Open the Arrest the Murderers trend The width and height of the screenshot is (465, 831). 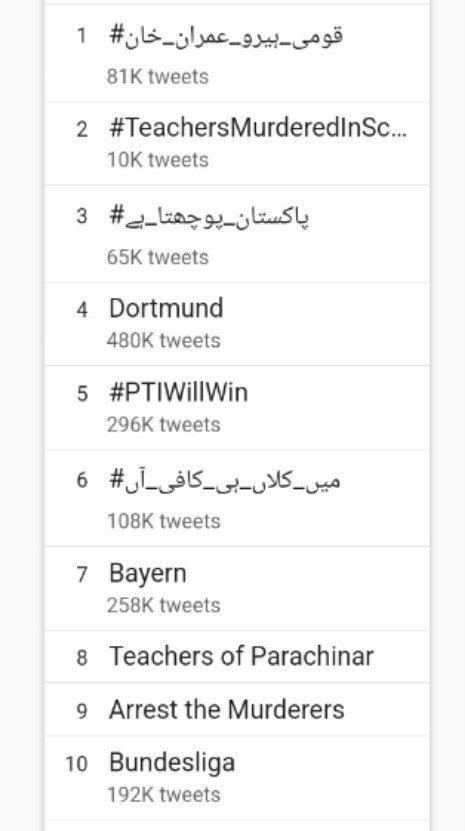(x=236, y=709)
